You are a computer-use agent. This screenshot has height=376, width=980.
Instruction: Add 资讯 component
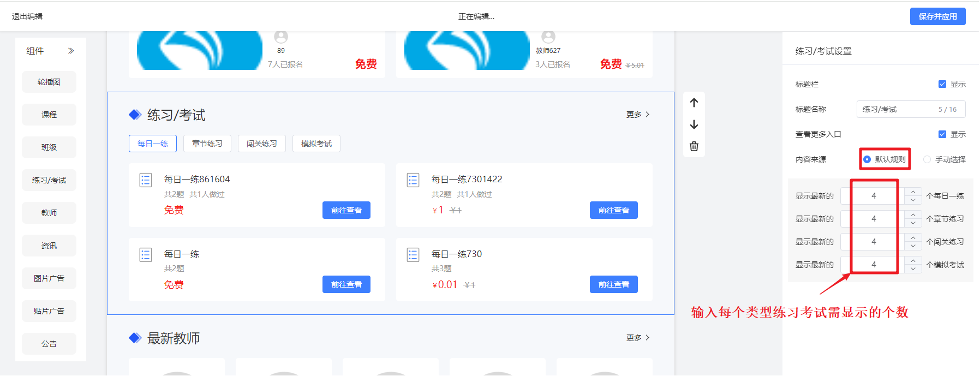tap(49, 246)
